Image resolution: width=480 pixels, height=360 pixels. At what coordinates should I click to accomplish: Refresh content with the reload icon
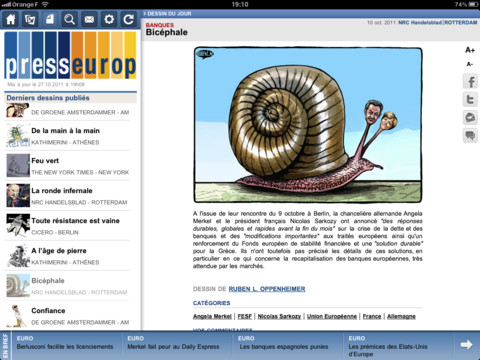(129, 20)
